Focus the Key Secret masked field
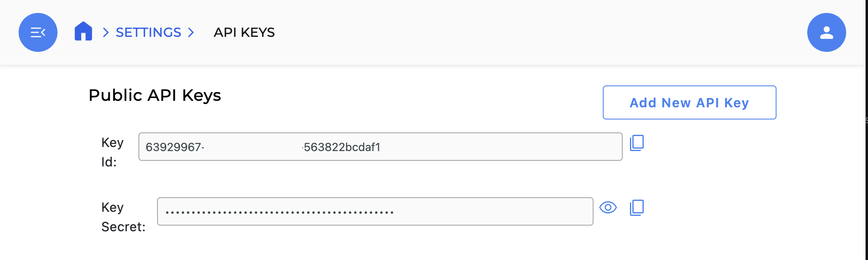 coord(486,211)
